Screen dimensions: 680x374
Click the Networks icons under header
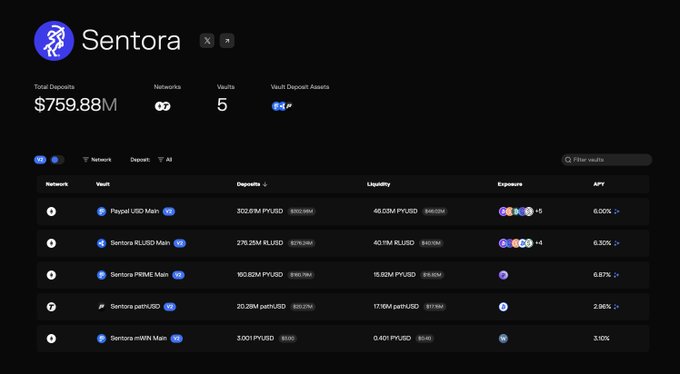[163, 106]
